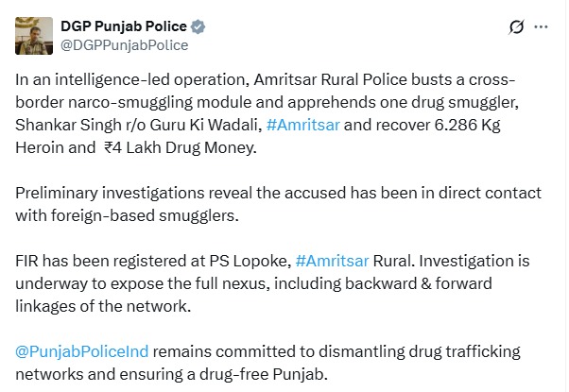Open the @DGPPunjabPolice handle link

pos(125,44)
